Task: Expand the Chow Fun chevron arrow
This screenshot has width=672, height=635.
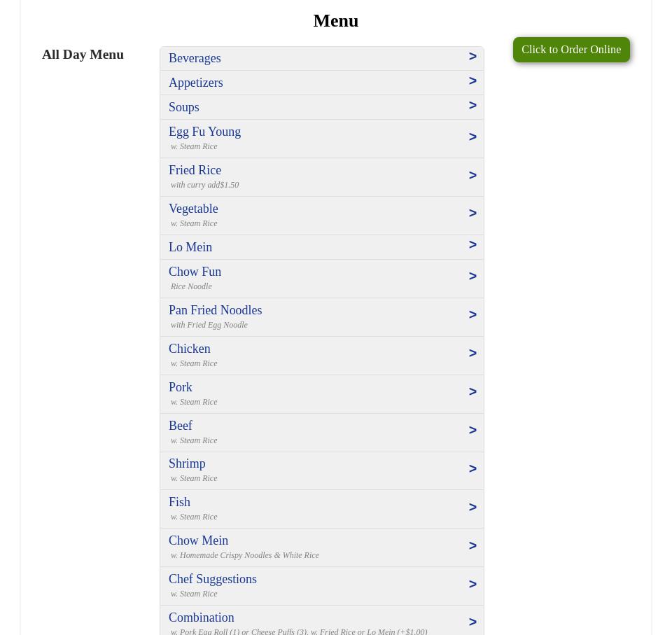Action: [472, 277]
